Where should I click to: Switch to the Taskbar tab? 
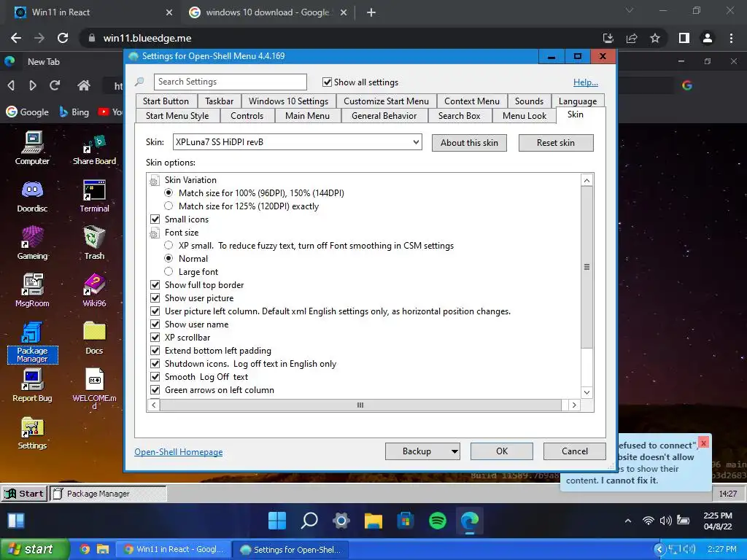click(x=219, y=101)
